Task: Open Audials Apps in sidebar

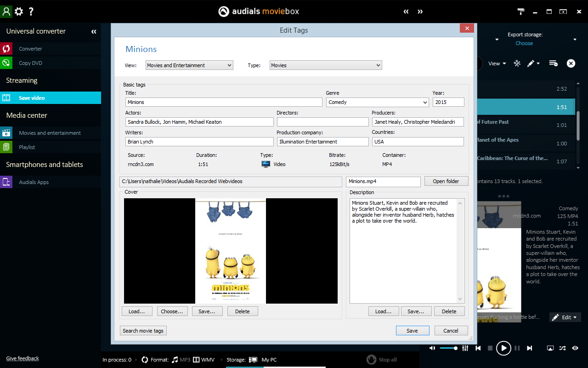Action: 51,182
